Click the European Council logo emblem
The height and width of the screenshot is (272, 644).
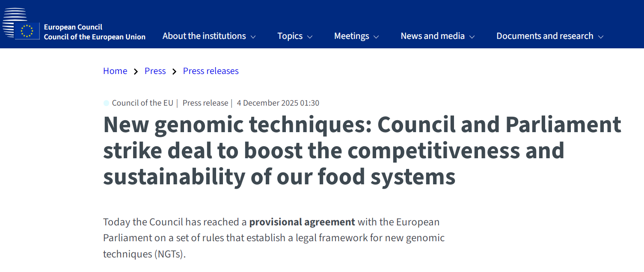click(x=21, y=24)
